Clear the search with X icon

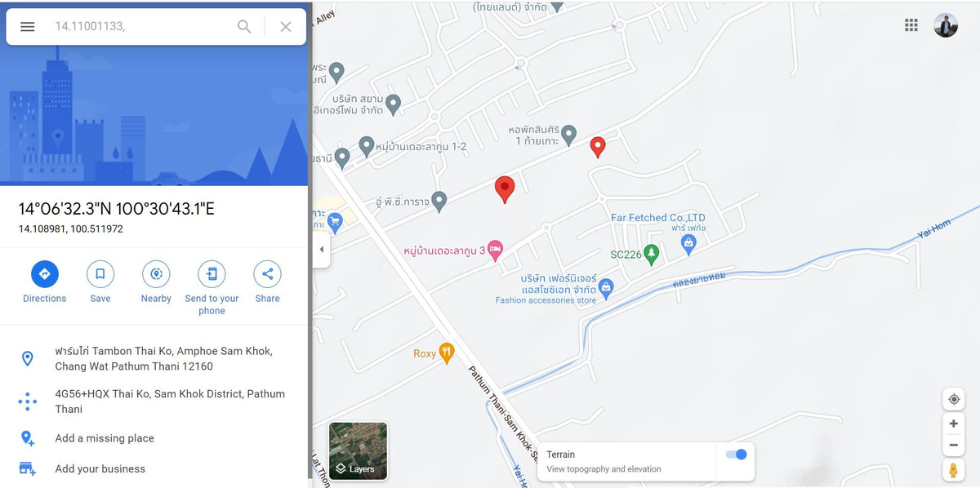(286, 27)
